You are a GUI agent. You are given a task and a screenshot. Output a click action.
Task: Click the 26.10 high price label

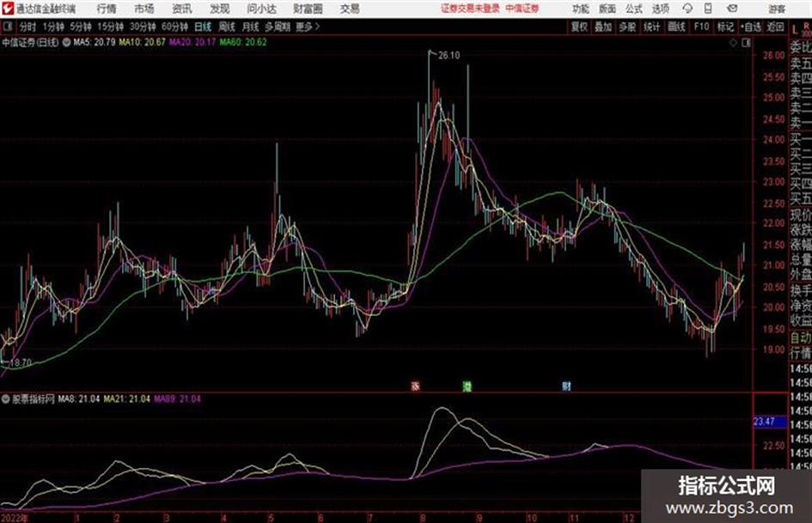click(x=449, y=55)
